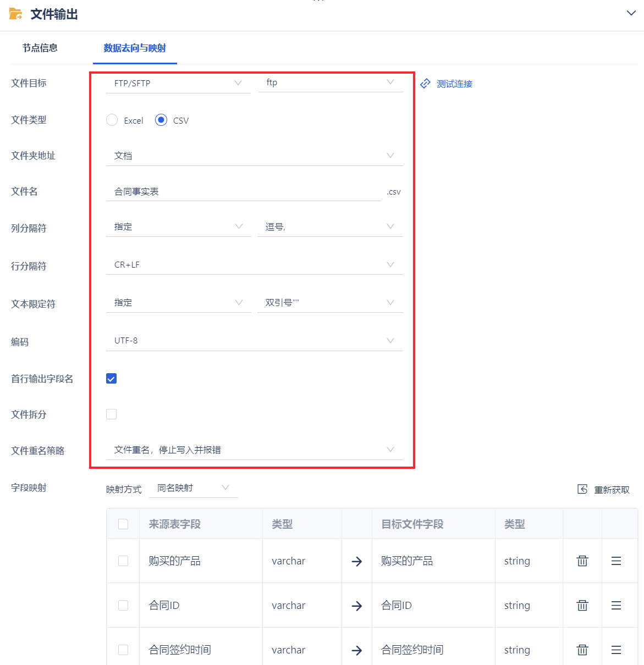Viewport: 644px width, 665px height.
Task: Click the 重新获取 button text
Action: click(x=612, y=490)
